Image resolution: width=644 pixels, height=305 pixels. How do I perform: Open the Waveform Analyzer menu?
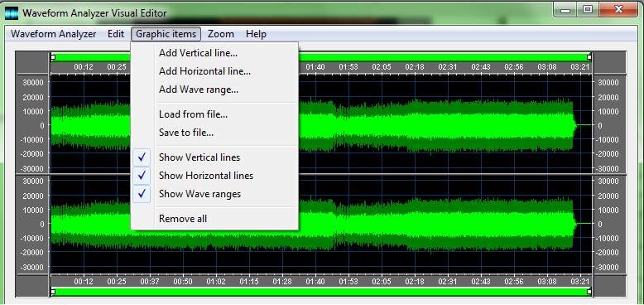pos(54,34)
